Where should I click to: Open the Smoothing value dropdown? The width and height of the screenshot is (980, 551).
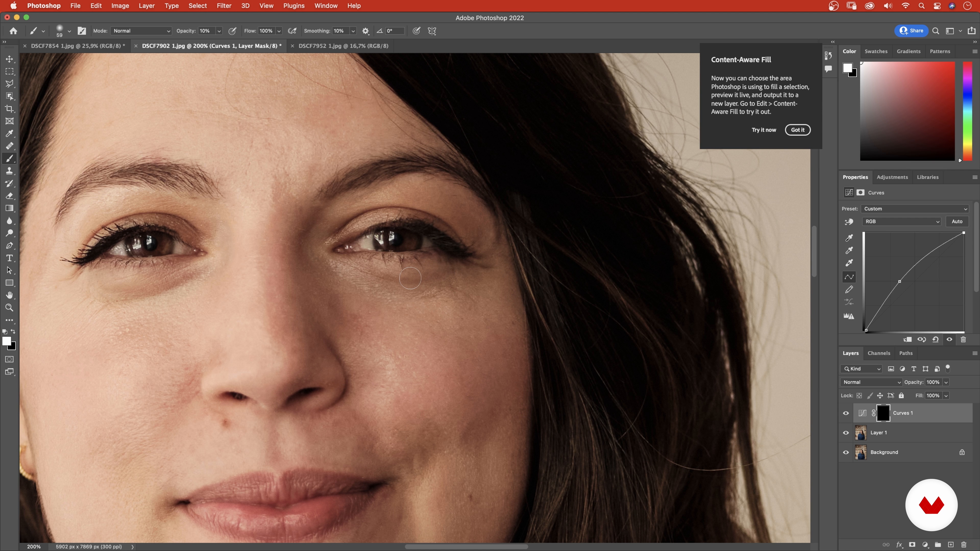tap(353, 31)
